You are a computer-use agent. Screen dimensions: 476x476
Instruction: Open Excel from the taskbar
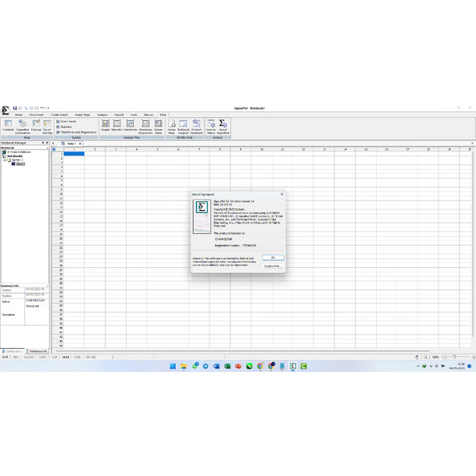tap(227, 366)
